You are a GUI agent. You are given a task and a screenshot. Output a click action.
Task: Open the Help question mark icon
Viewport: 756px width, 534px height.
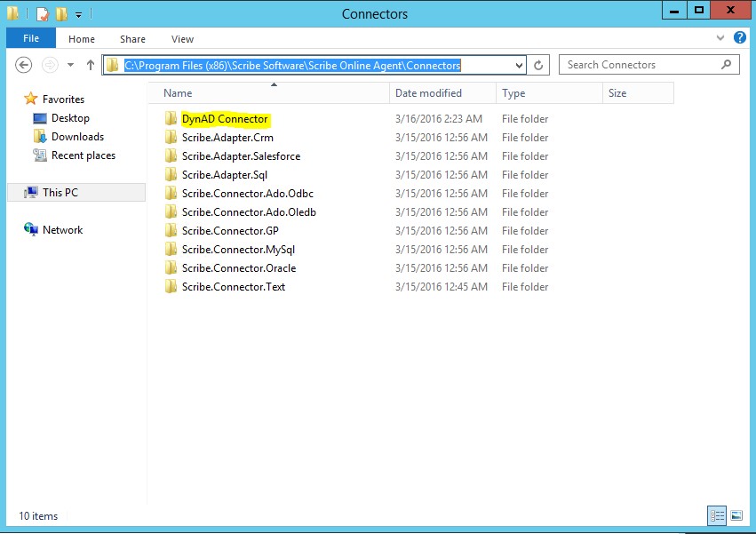(740, 37)
